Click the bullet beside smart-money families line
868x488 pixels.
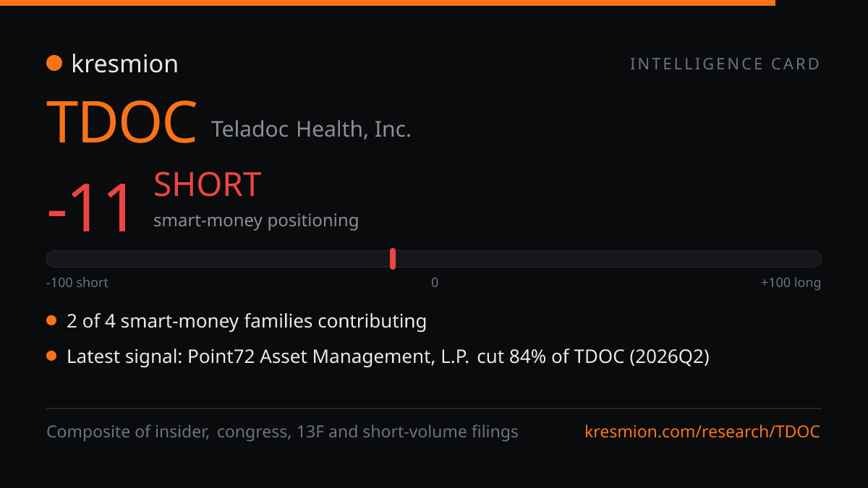(51, 320)
